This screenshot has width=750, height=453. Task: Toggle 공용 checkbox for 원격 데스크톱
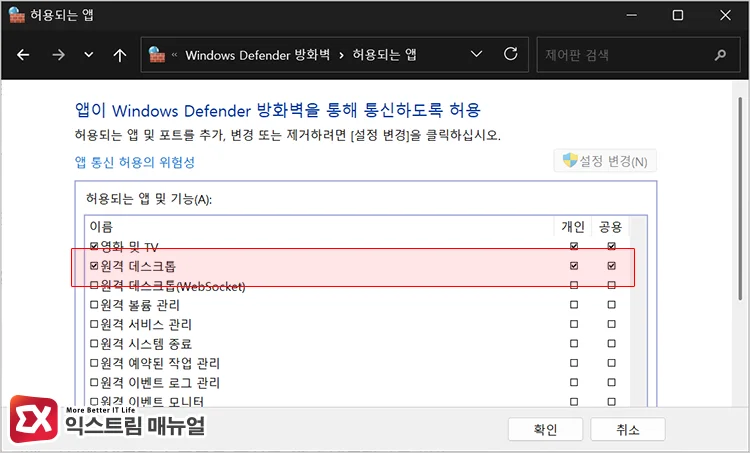611,265
